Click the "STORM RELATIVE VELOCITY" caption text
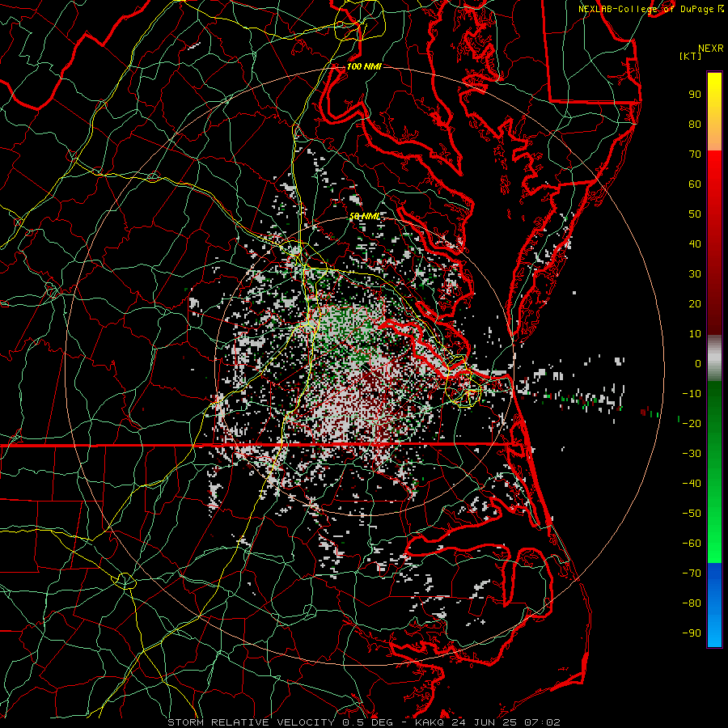This screenshot has width=728, height=728. tap(251, 722)
